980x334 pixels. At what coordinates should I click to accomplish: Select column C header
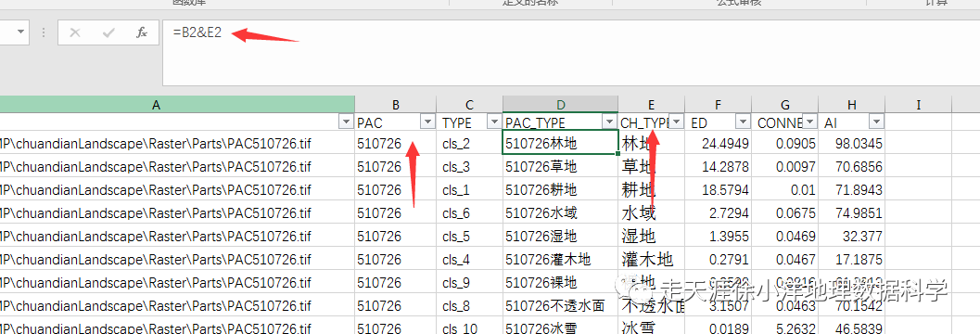pyautogui.click(x=469, y=105)
